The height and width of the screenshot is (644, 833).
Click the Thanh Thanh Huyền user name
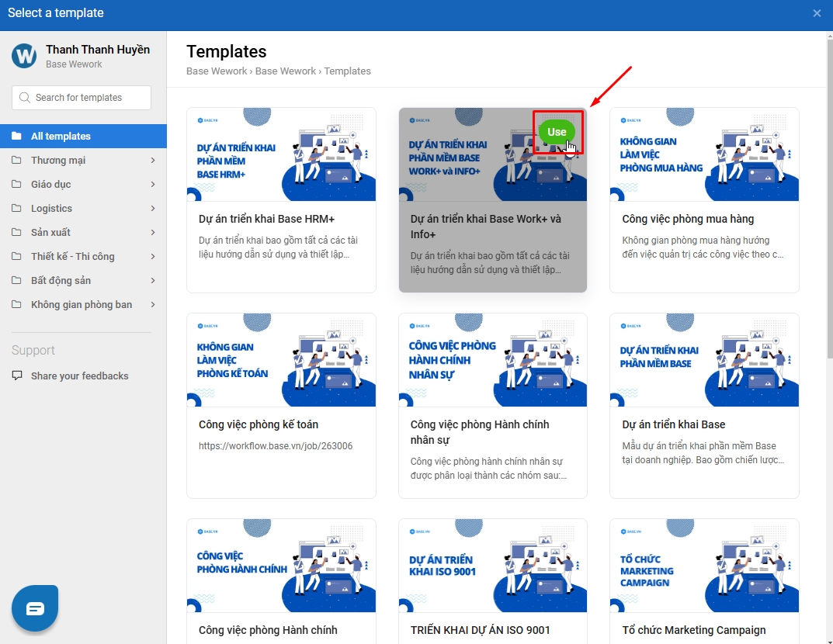pyautogui.click(x=98, y=50)
